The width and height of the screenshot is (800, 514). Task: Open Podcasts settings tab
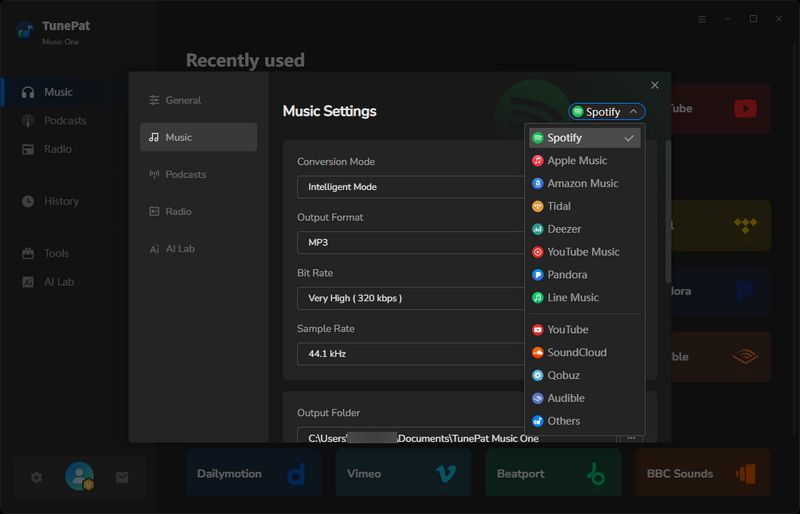[198, 175]
